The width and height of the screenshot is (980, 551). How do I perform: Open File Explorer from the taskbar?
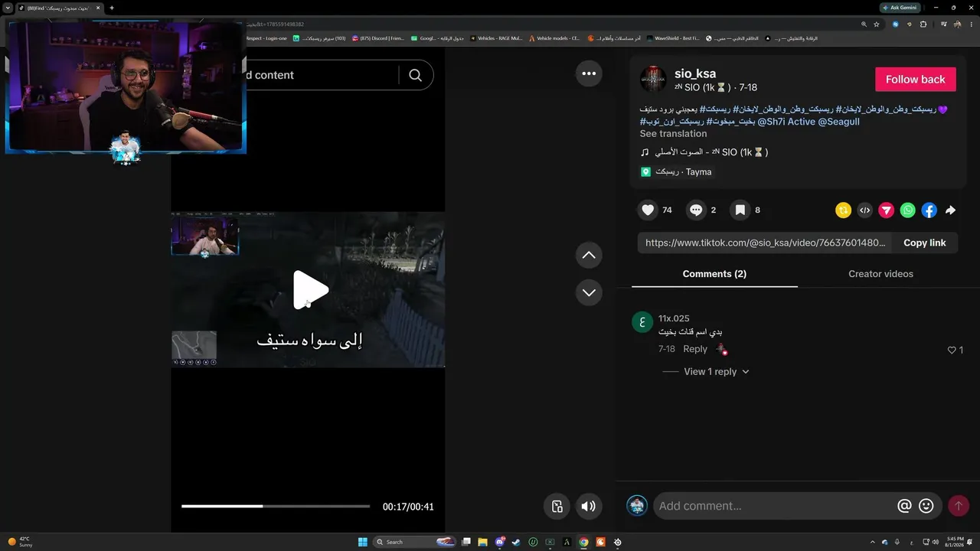pyautogui.click(x=483, y=542)
